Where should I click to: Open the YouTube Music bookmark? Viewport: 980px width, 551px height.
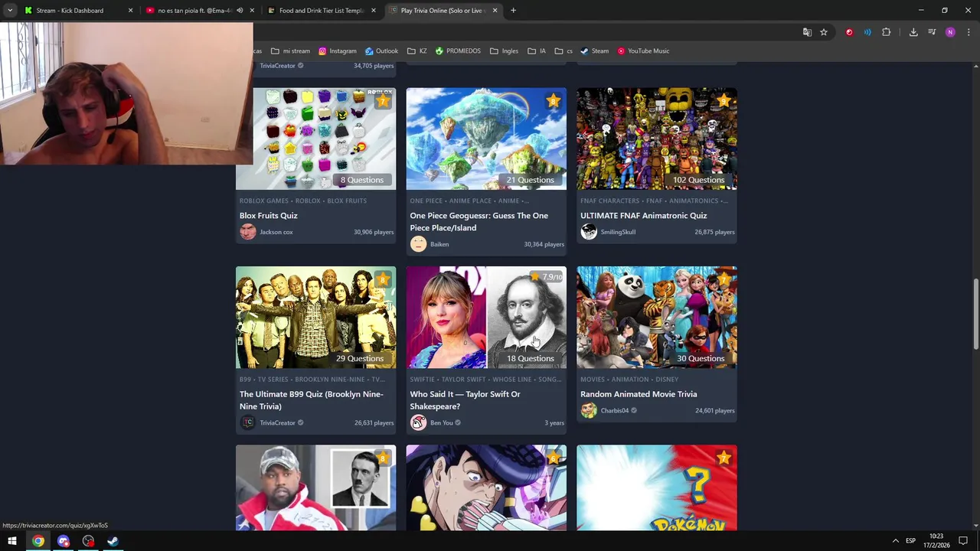643,51
